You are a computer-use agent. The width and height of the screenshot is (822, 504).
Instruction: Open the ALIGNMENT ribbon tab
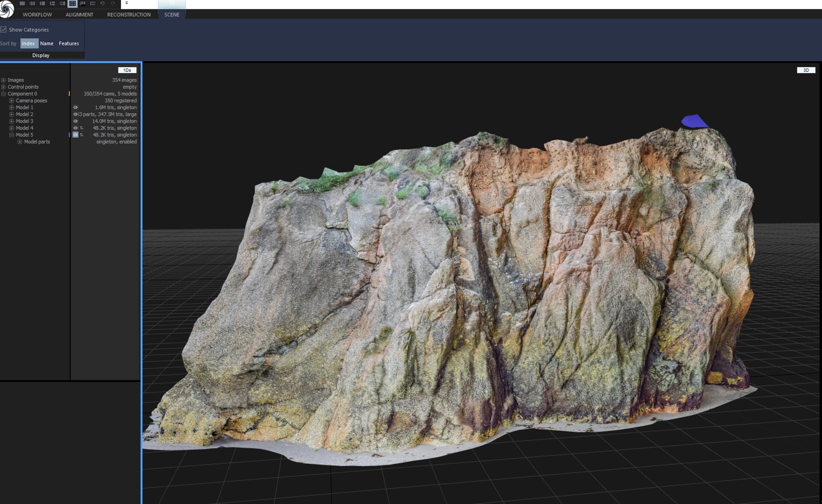click(x=79, y=15)
